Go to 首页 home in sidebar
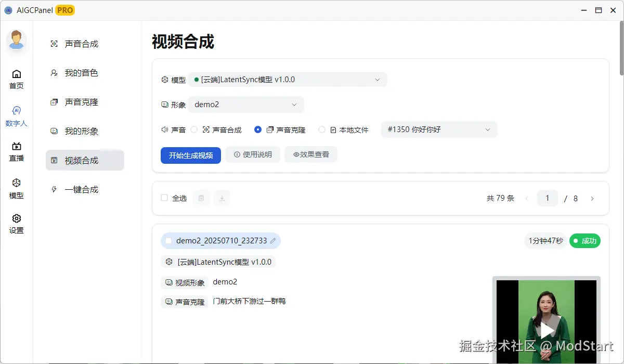The image size is (624, 364). 17,79
